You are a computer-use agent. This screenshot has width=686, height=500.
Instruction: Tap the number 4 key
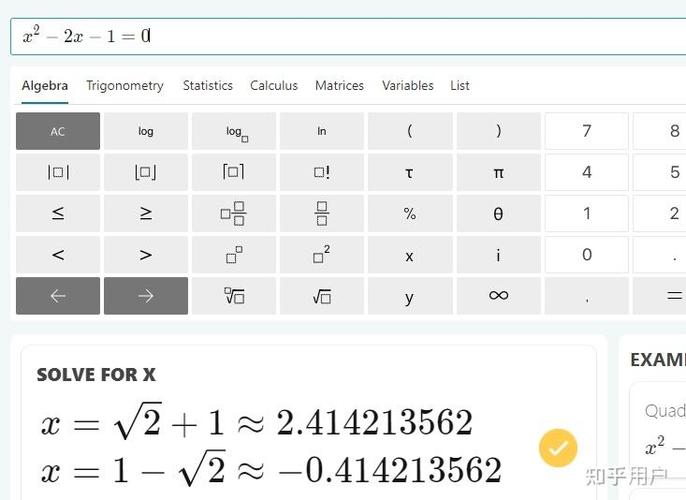587,172
